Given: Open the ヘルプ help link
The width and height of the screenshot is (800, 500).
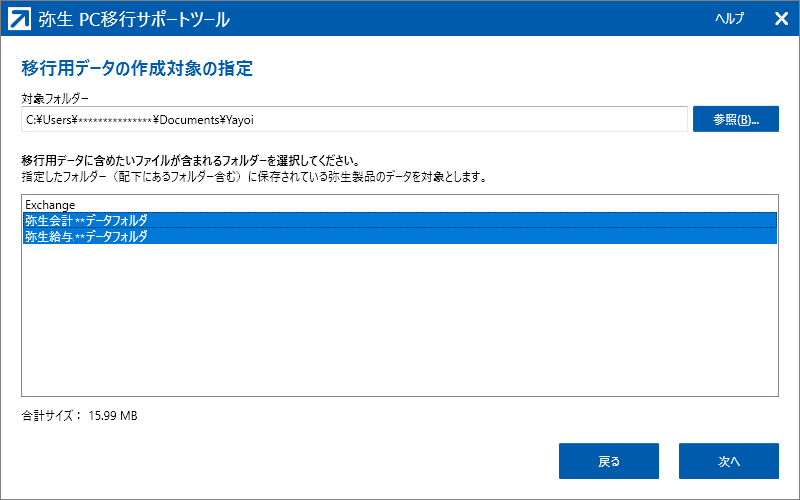Looking at the screenshot, I should pos(729,18).
